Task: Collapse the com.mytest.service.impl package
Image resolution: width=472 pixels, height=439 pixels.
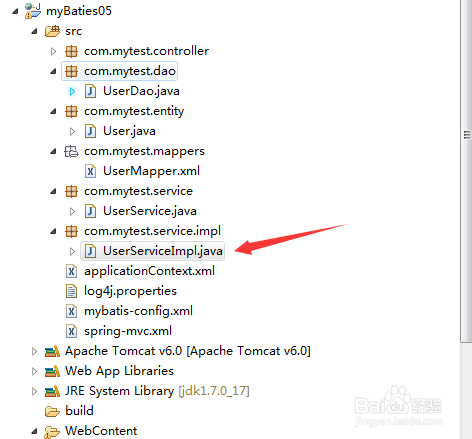Action: click(53, 232)
